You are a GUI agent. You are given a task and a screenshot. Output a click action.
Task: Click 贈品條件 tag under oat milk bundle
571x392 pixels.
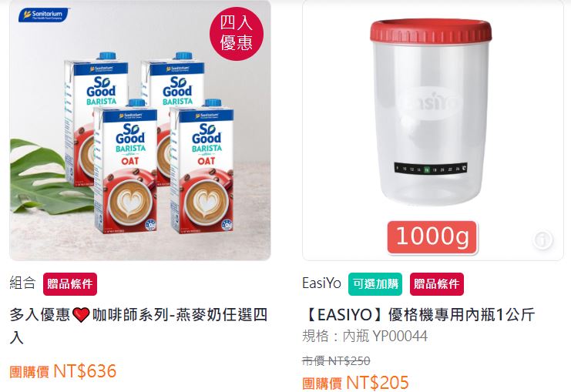pos(70,284)
